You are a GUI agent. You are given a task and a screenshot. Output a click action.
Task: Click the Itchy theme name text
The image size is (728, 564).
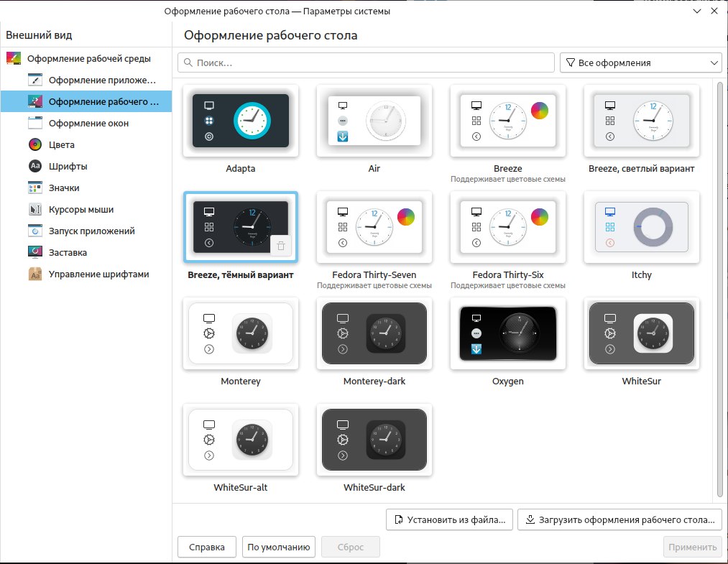[642, 274]
